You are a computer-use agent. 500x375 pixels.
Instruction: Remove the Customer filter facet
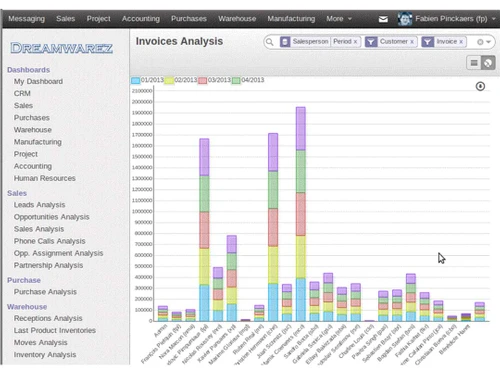click(412, 42)
